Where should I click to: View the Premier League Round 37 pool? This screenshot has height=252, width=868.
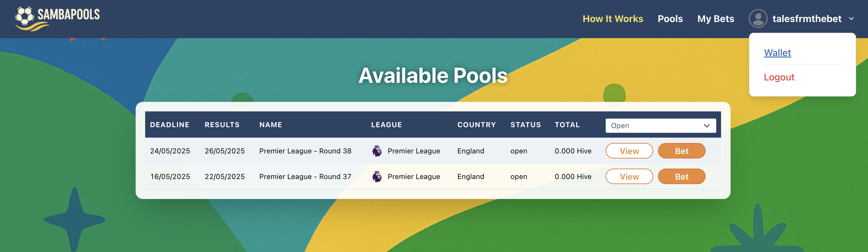tap(629, 176)
